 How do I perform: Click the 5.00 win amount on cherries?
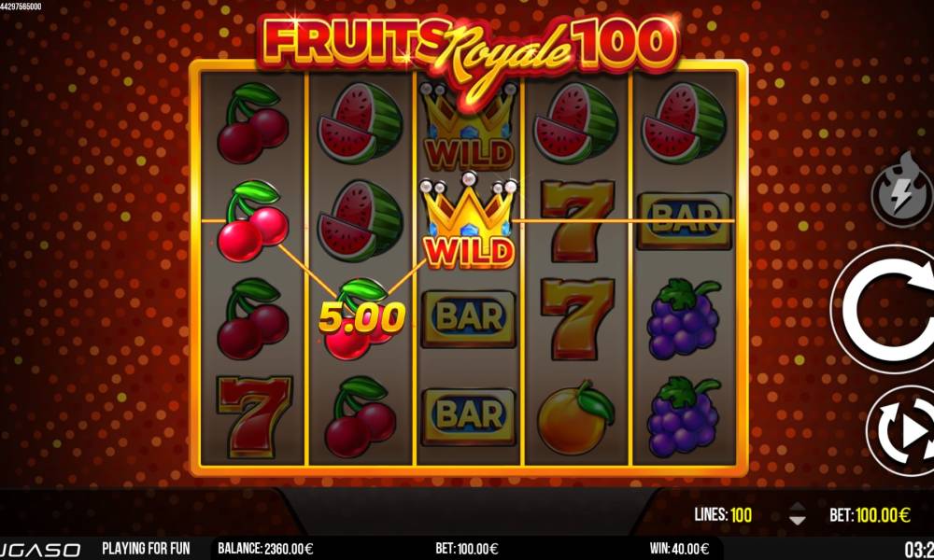[362, 316]
